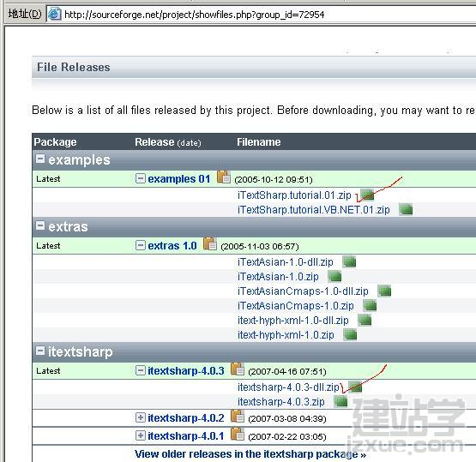
Task: Open release notes icon next to extras 1.0
Action: [x=210, y=244]
